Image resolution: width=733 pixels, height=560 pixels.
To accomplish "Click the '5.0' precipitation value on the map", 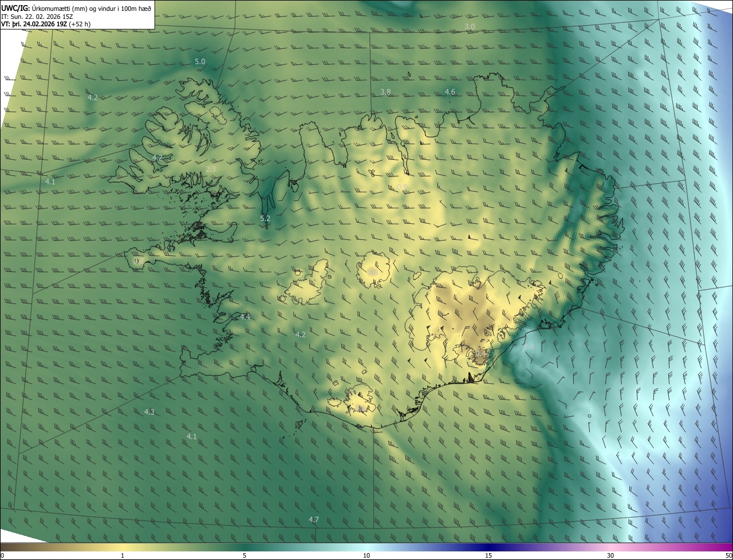I will (200, 61).
